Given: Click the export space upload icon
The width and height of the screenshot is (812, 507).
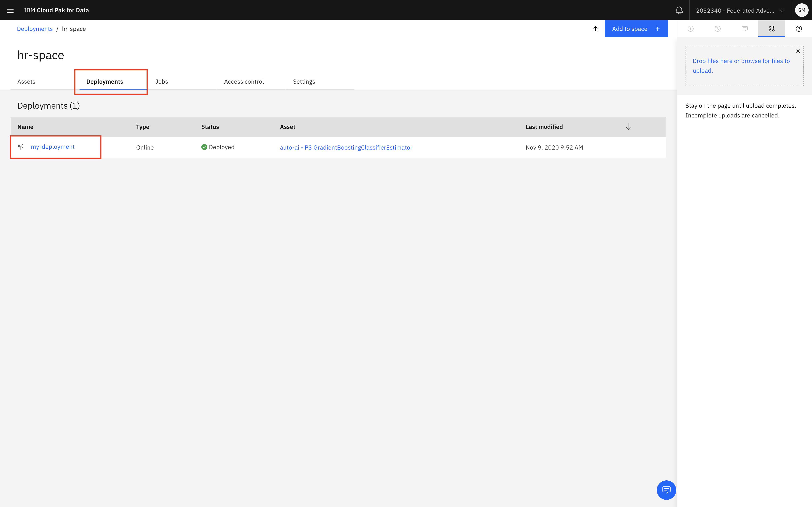Looking at the screenshot, I should [595, 29].
